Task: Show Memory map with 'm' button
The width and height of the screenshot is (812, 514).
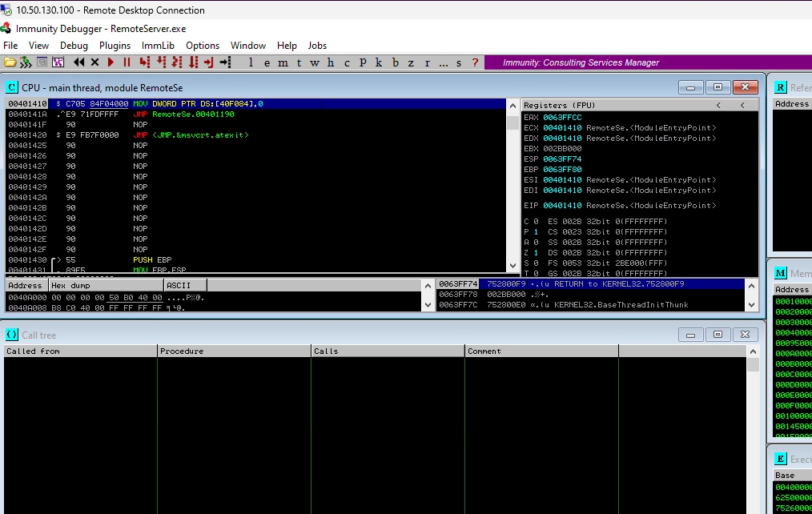Action: click(283, 62)
